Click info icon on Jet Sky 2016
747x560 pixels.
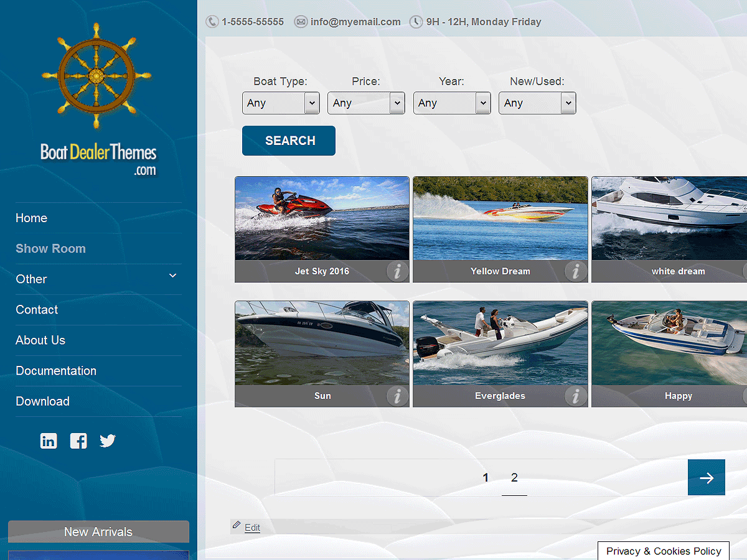[x=397, y=271]
